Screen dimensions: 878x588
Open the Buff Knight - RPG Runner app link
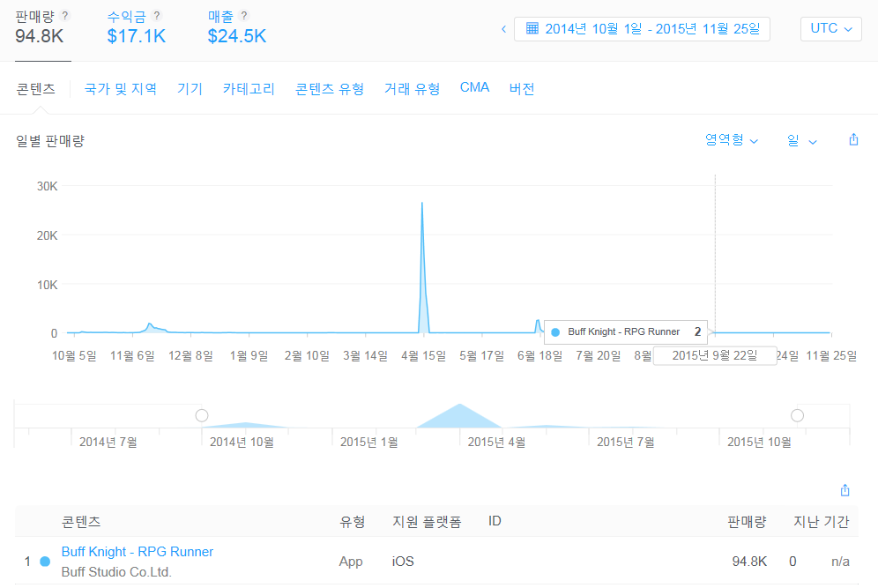click(x=136, y=551)
